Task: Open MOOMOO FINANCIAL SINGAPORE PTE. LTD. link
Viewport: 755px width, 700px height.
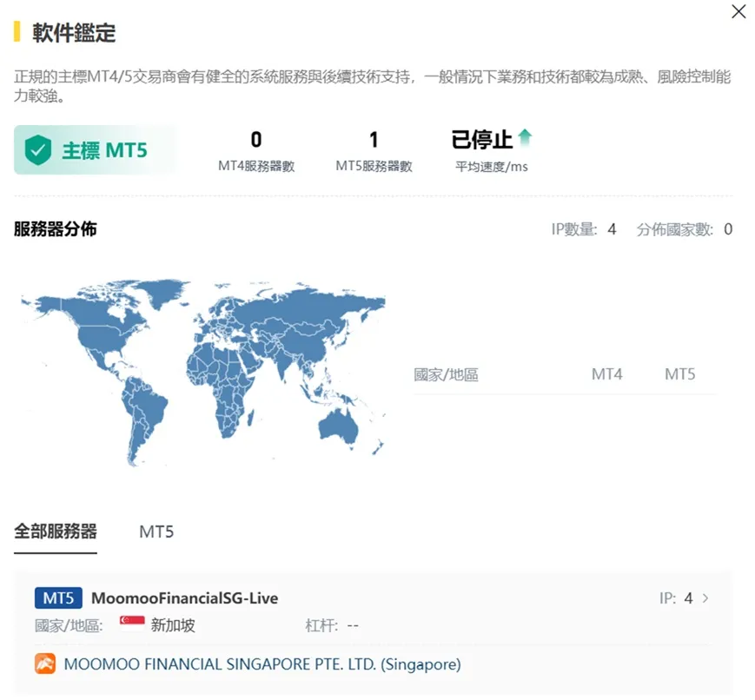Action: pos(262,664)
